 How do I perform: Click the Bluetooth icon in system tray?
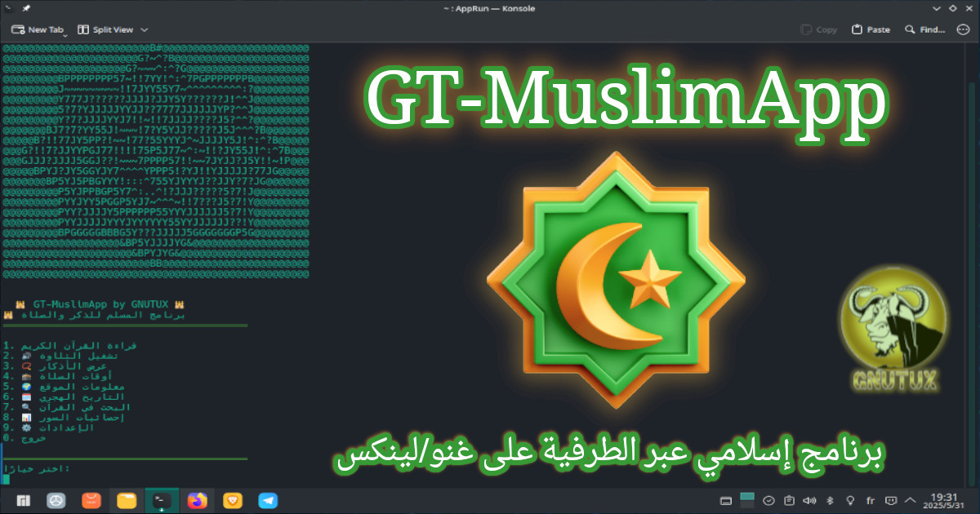[830, 501]
